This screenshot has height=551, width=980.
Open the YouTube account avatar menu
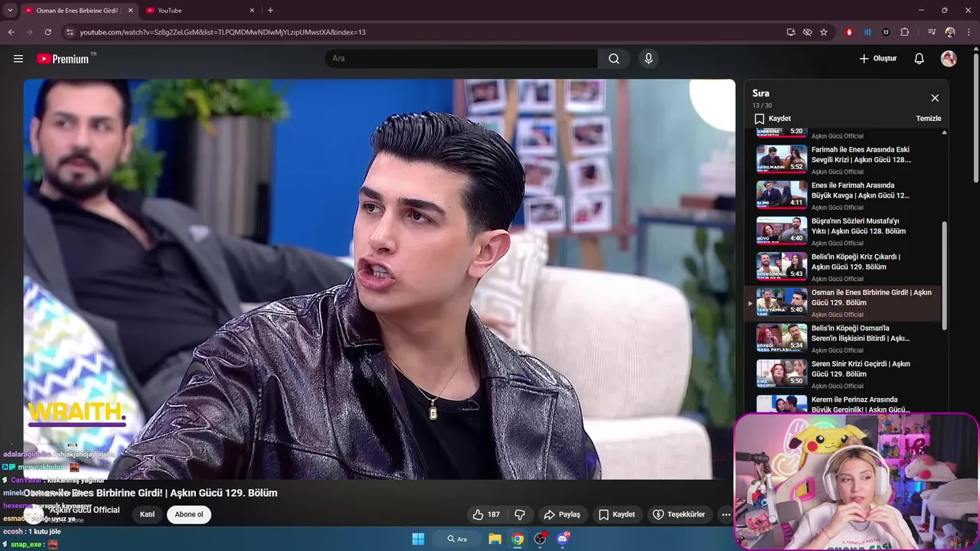[949, 59]
